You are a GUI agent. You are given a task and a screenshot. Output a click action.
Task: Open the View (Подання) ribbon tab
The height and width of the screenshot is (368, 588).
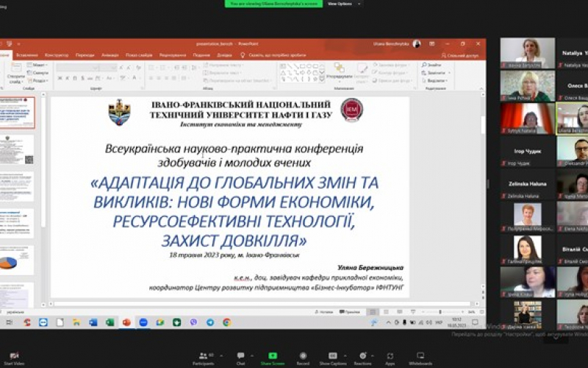tap(201, 55)
